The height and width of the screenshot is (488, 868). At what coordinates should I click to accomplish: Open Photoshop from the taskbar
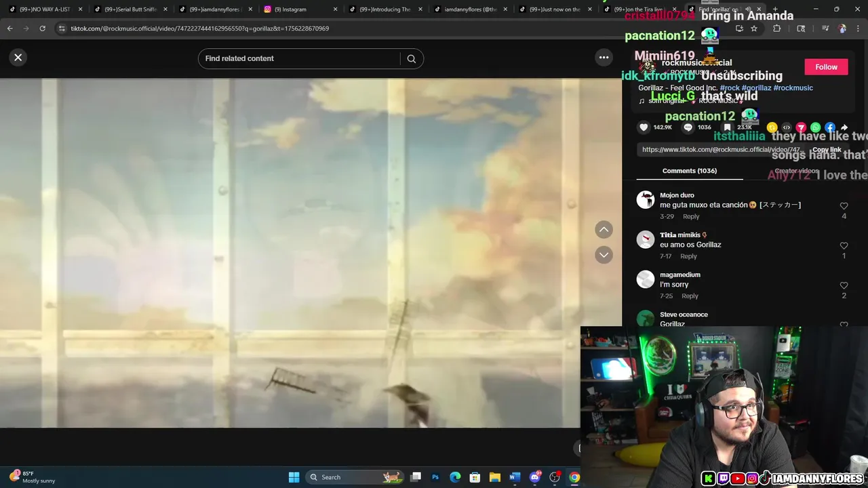point(435,477)
